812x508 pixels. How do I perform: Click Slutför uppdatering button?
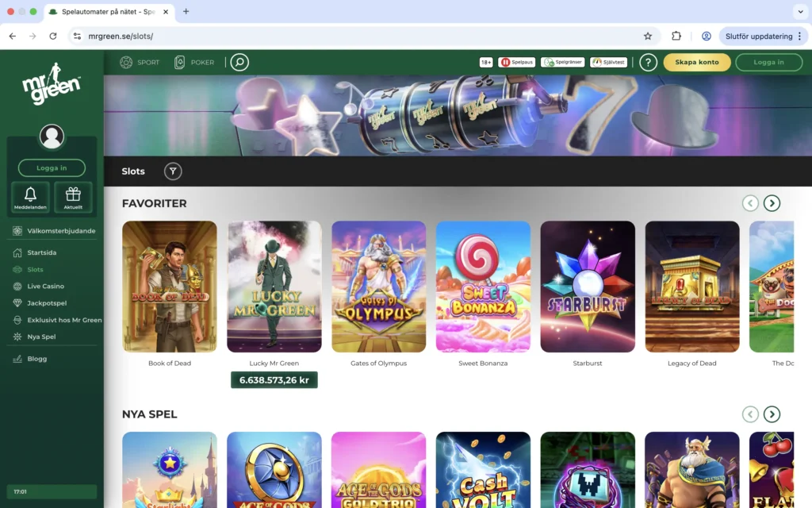[x=759, y=37]
